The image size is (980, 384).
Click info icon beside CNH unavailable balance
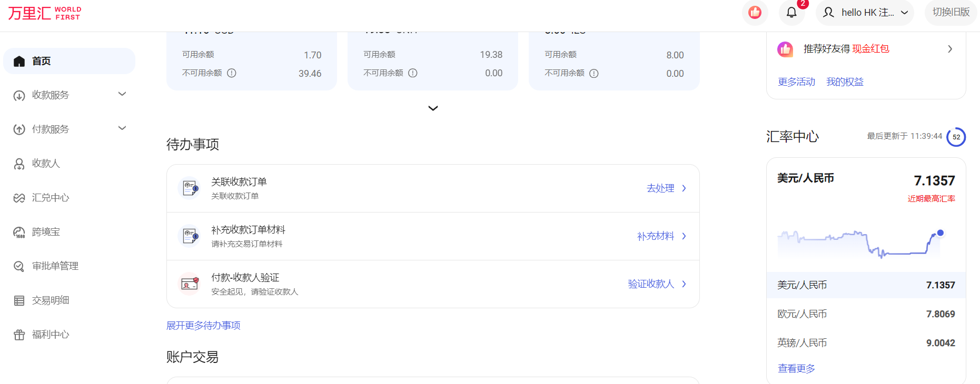coord(413,73)
